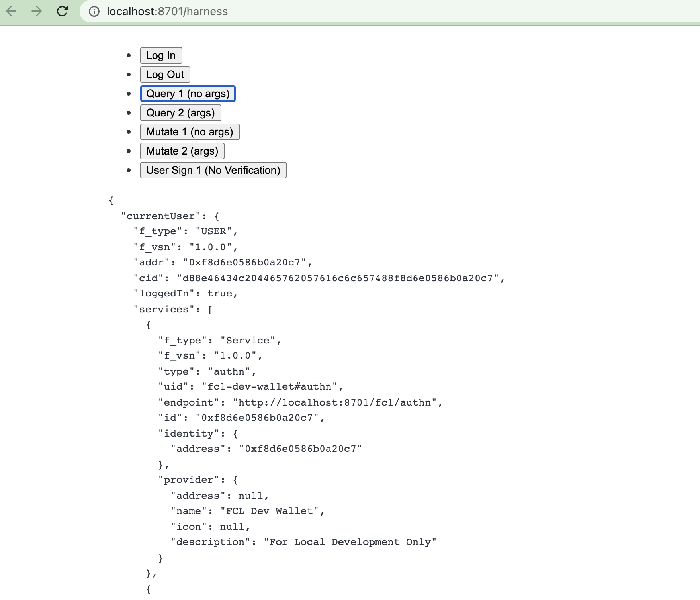Click the Log In button
This screenshot has height=600, width=700.
pyautogui.click(x=160, y=55)
